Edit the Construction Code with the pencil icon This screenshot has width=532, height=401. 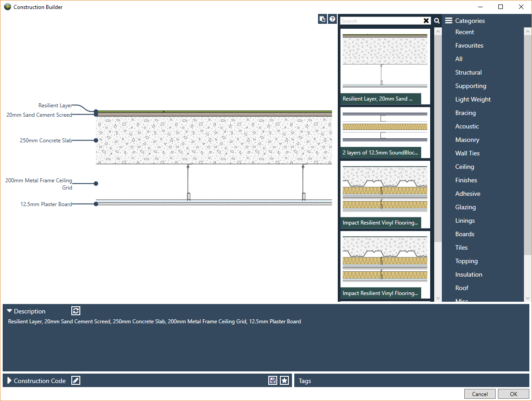point(75,380)
